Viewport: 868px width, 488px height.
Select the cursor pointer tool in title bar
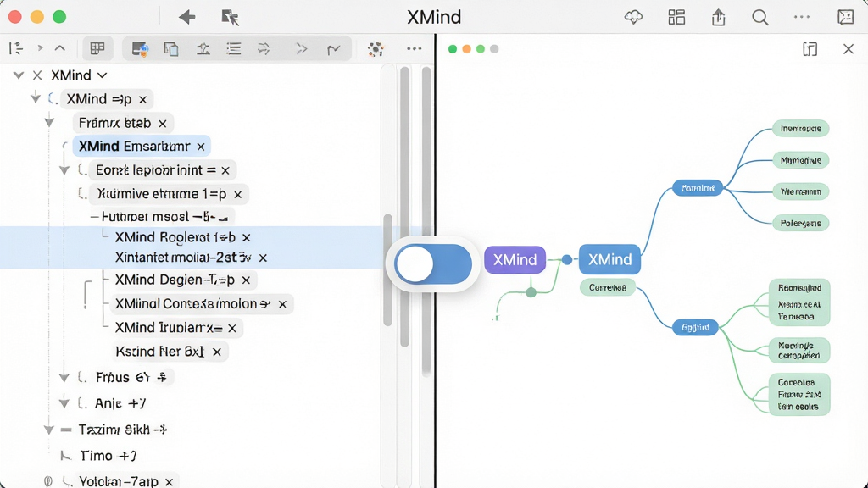pos(230,17)
